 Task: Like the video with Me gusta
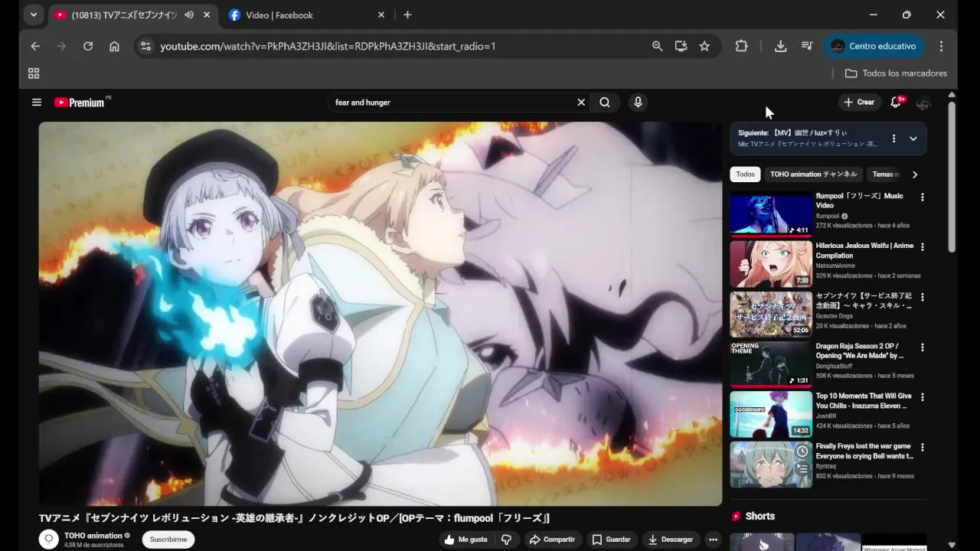point(465,540)
